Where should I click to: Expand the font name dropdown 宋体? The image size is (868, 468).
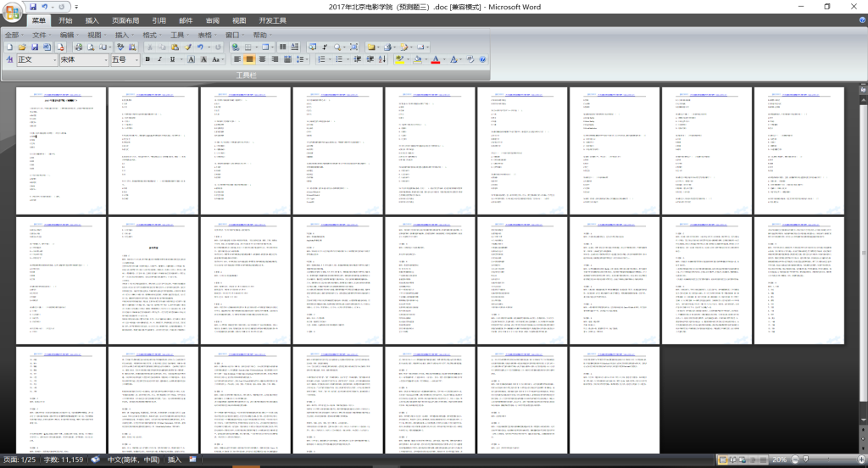[x=83, y=60]
